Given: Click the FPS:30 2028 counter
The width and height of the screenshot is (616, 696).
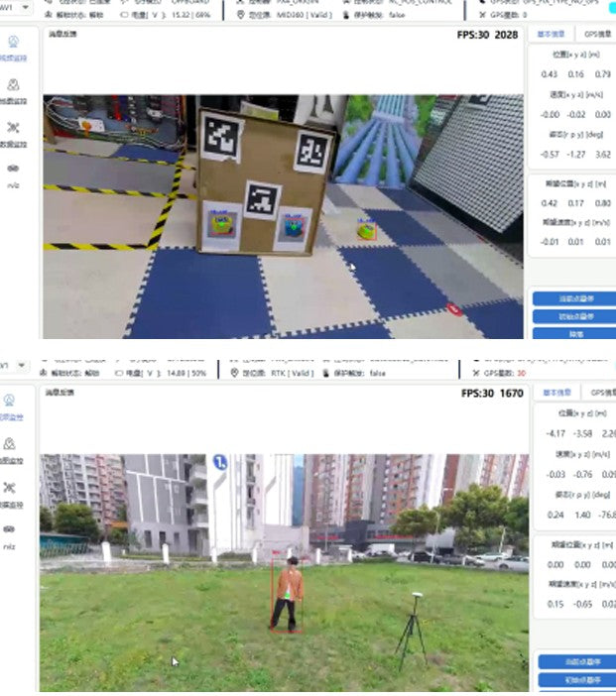Looking at the screenshot, I should point(487,35).
